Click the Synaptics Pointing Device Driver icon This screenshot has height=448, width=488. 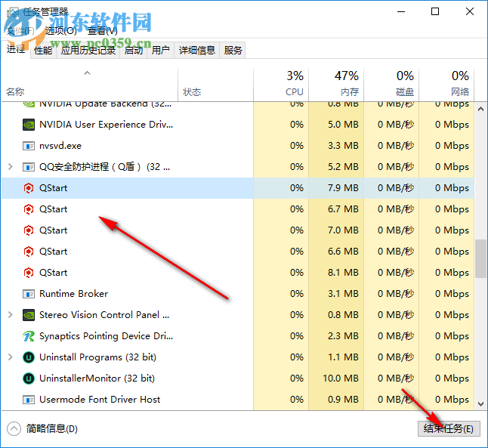point(29,336)
